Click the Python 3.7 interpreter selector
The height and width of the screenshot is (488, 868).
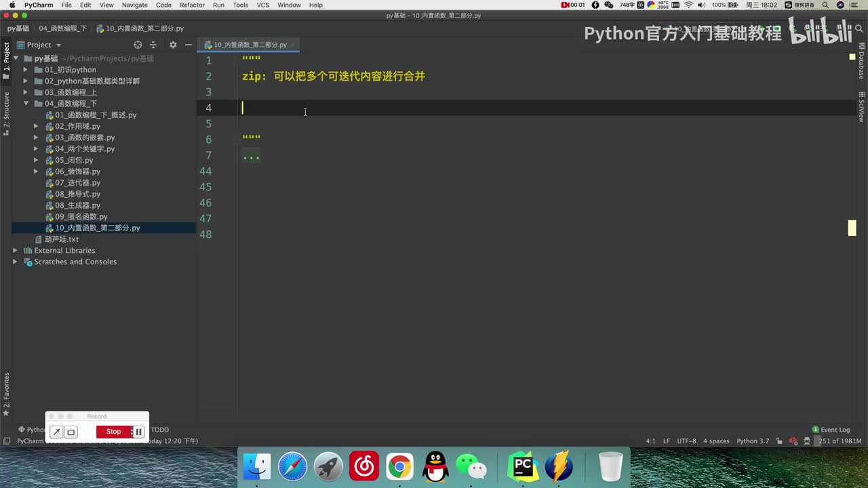753,441
